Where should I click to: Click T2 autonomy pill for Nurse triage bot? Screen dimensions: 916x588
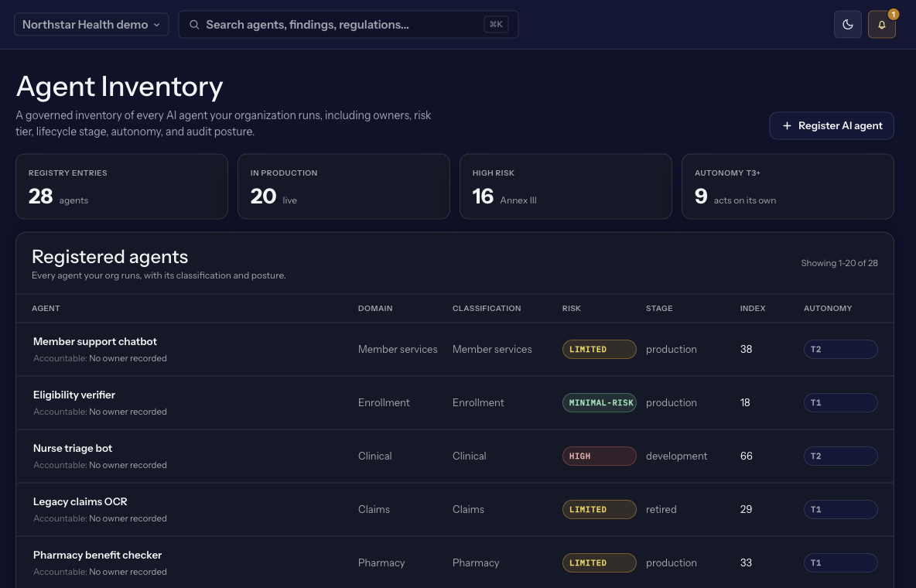point(841,456)
